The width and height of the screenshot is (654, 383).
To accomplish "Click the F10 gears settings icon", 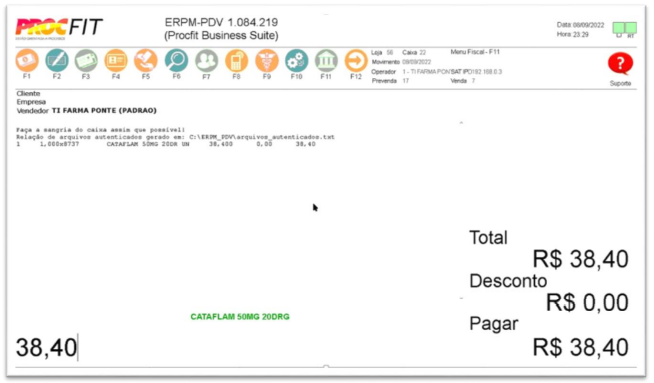I will (x=297, y=60).
